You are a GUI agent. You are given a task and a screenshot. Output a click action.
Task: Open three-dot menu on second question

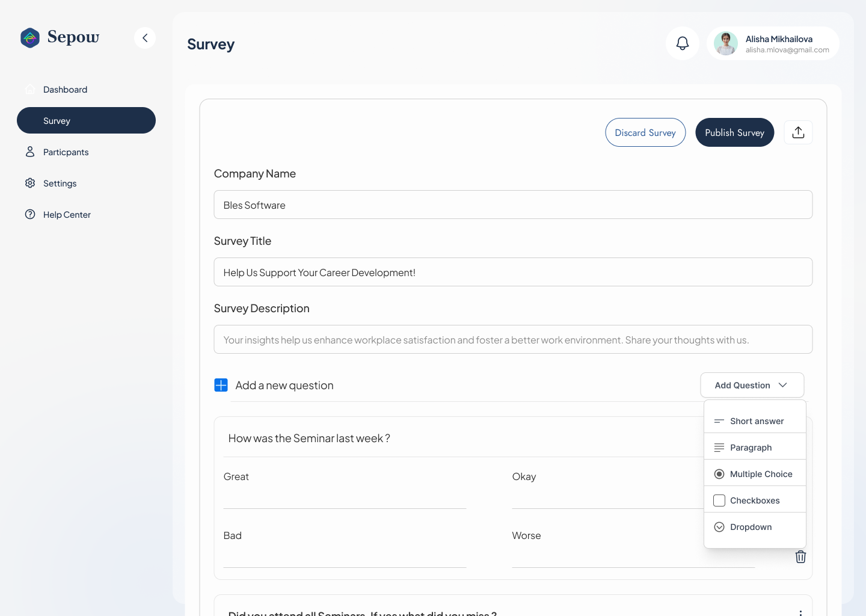[x=800, y=612]
